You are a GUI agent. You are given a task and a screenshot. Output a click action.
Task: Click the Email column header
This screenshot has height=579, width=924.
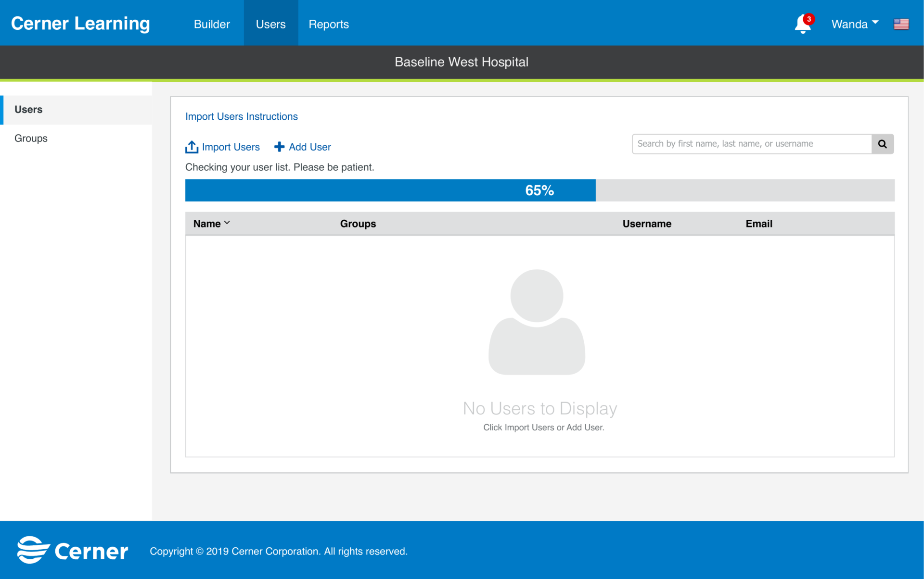click(759, 224)
